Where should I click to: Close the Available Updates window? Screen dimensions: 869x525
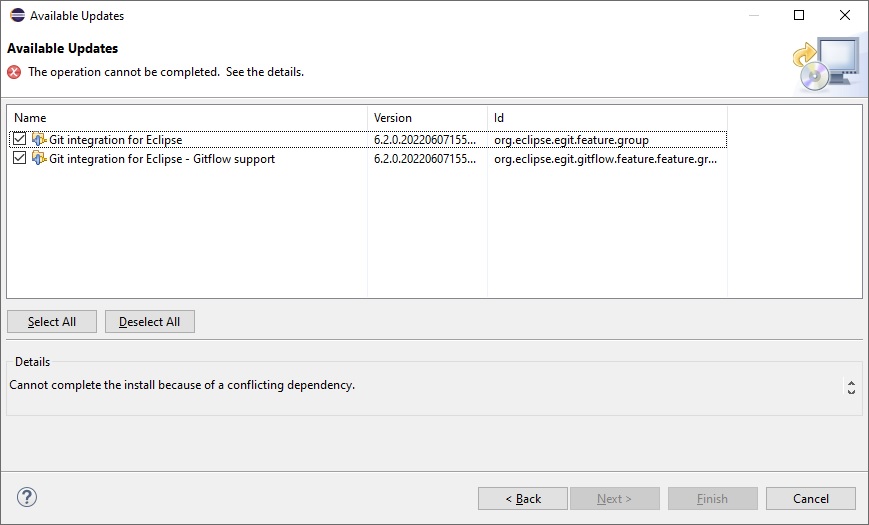(x=845, y=15)
